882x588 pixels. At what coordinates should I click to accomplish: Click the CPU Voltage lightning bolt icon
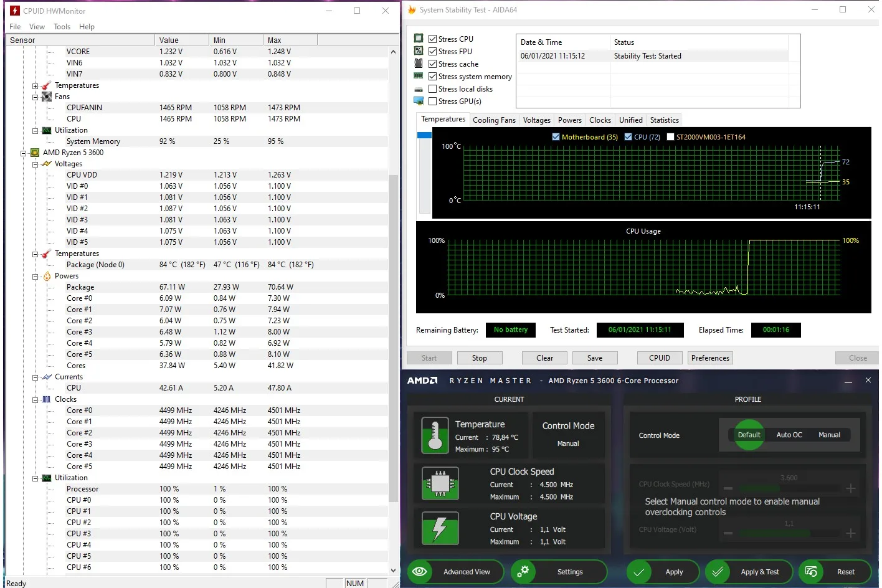[440, 528]
